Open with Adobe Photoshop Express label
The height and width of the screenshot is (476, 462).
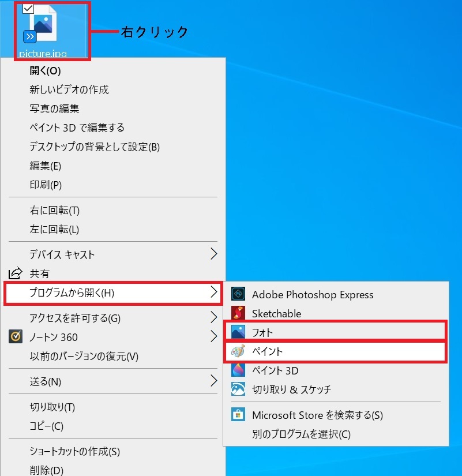[313, 294]
